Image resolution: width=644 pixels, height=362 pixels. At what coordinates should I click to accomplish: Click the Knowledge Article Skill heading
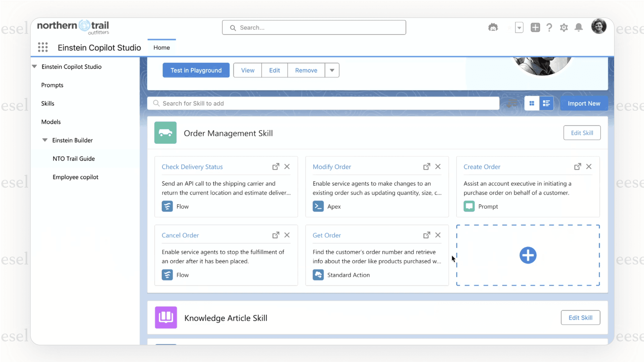pos(226,318)
